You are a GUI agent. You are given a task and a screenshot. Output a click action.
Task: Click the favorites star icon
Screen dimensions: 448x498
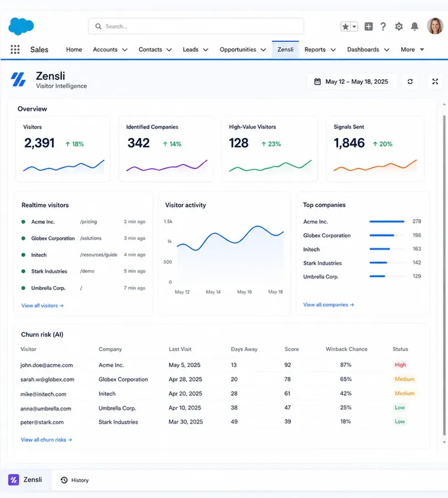[345, 26]
